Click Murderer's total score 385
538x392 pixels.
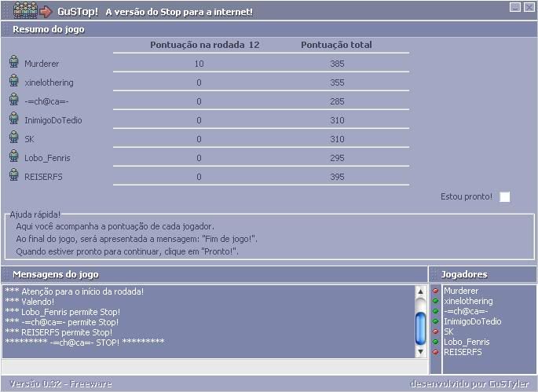click(337, 64)
